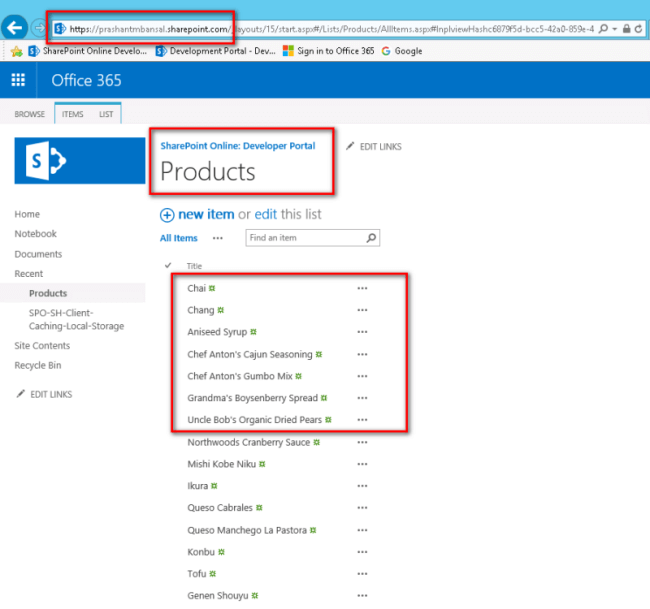Screen dimensions: 650x609
Task: Click the SharePoint site logo
Action: tap(80, 160)
